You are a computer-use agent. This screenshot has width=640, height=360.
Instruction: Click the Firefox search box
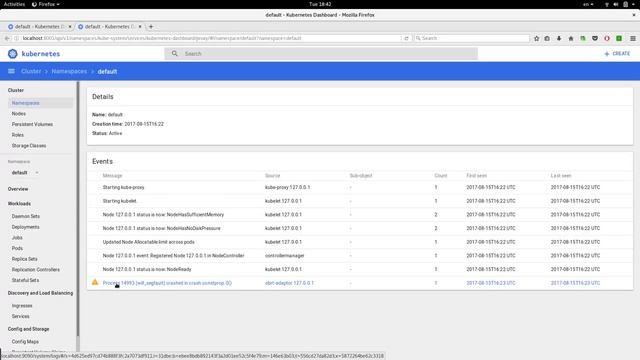pos(471,38)
